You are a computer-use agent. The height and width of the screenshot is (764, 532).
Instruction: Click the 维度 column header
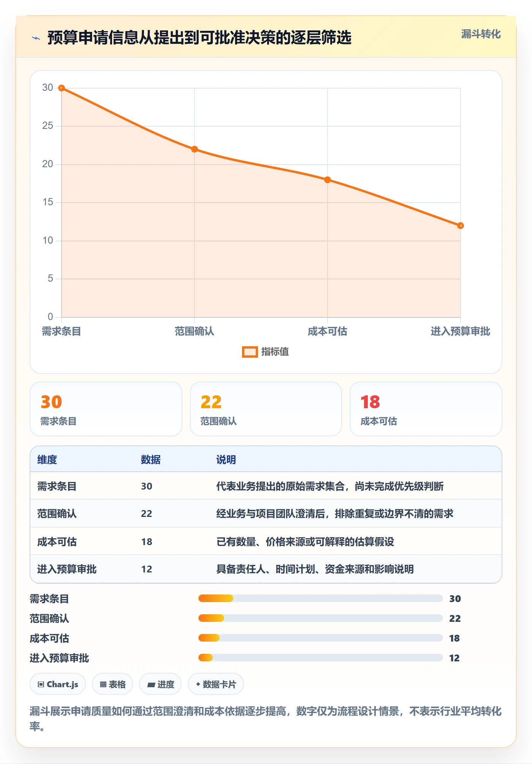click(x=47, y=460)
